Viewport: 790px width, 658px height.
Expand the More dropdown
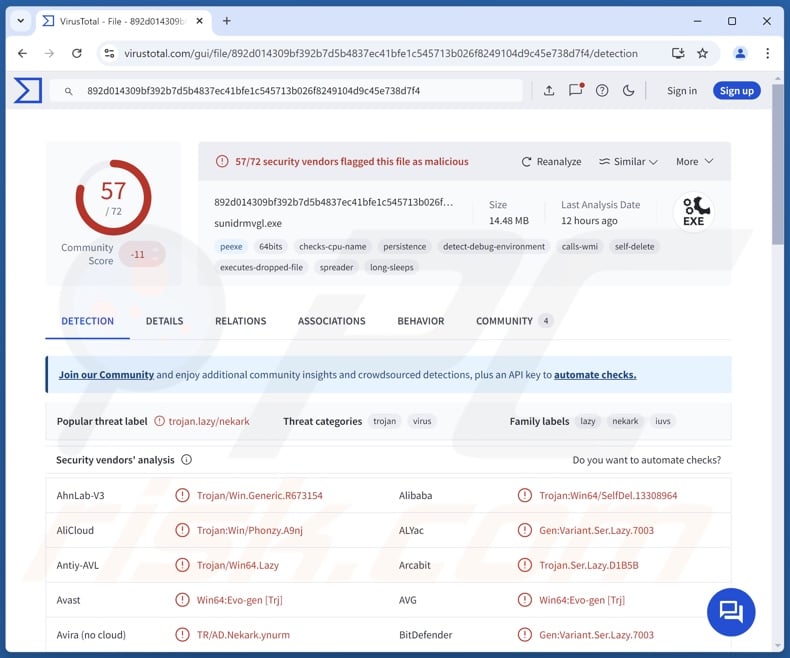[694, 162]
